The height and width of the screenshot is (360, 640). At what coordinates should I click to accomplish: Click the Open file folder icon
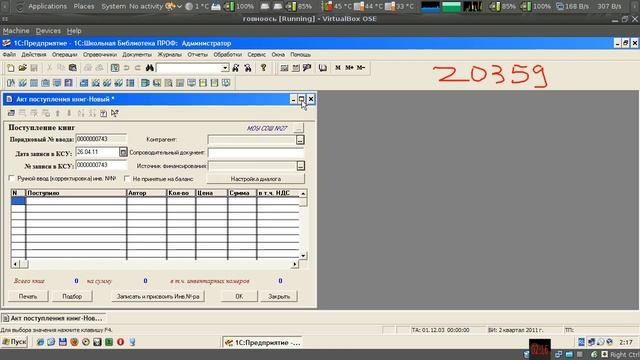tap(22, 68)
